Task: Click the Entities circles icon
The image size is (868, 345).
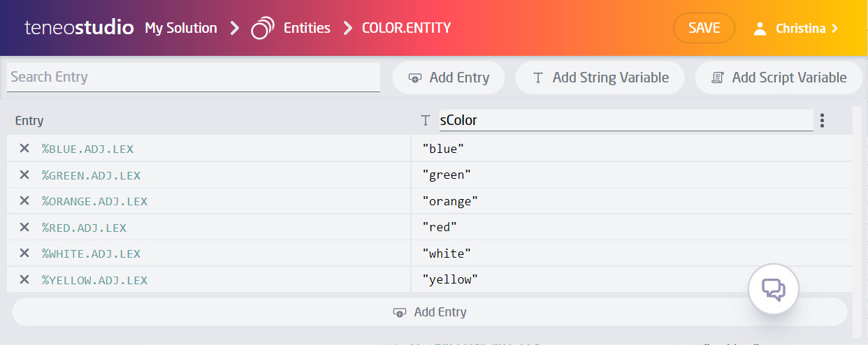Action: 262,29
